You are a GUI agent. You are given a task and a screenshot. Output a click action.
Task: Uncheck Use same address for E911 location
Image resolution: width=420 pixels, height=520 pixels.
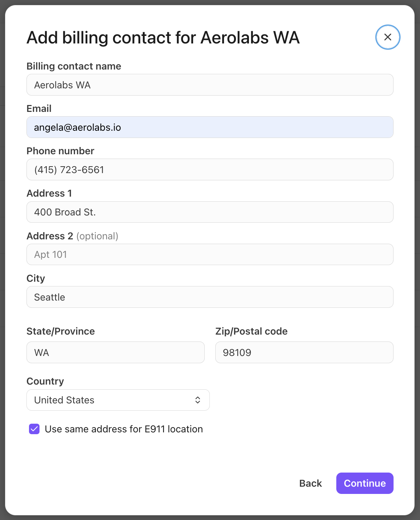34,429
